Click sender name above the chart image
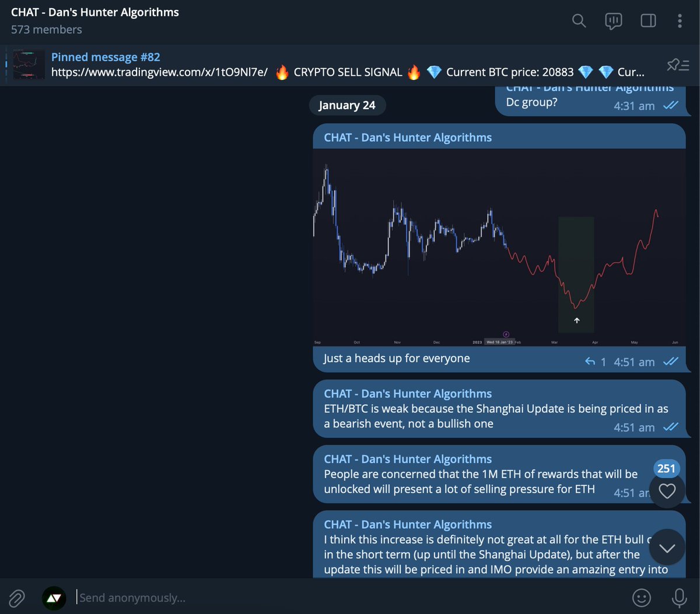The height and width of the screenshot is (614, 700). [408, 138]
